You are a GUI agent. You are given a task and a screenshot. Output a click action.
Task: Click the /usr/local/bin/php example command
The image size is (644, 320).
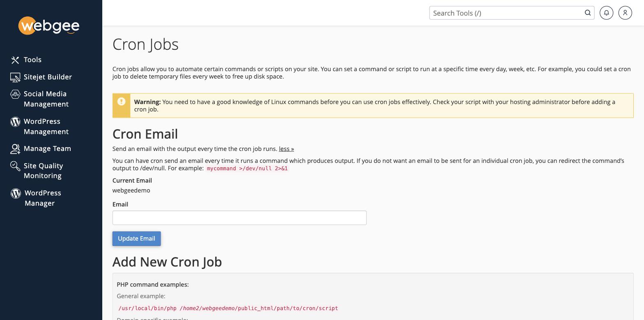228,308
